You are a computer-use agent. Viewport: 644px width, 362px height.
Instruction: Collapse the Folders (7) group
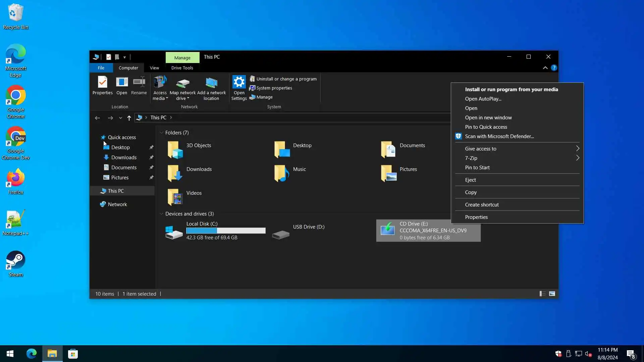click(x=161, y=133)
